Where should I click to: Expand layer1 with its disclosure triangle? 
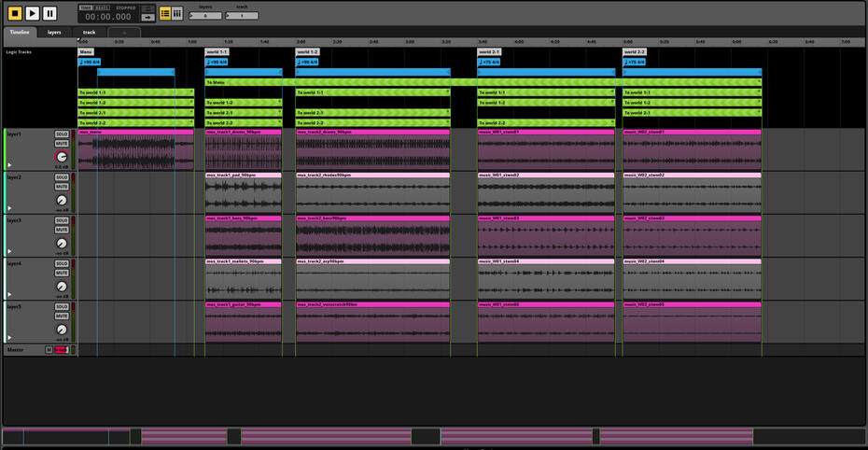click(9, 164)
